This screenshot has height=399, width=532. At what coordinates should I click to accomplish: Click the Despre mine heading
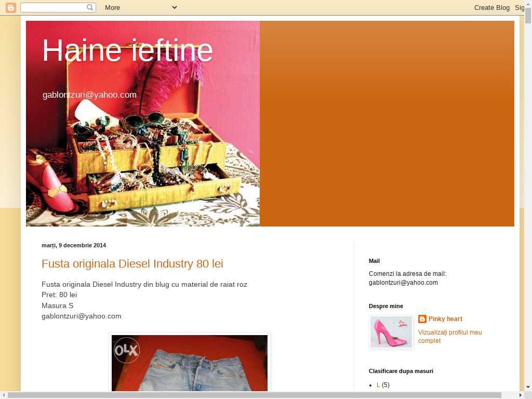point(386,306)
